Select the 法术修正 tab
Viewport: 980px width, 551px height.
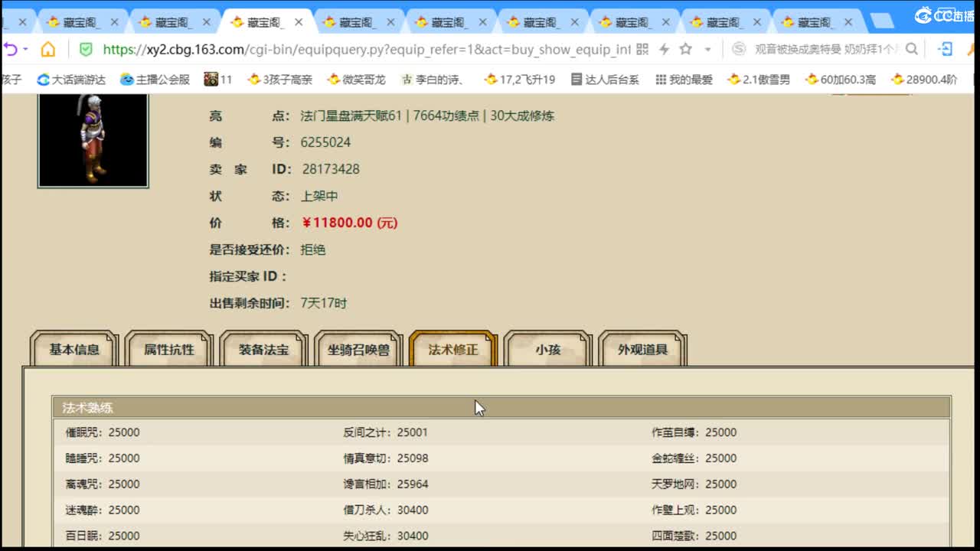point(453,350)
